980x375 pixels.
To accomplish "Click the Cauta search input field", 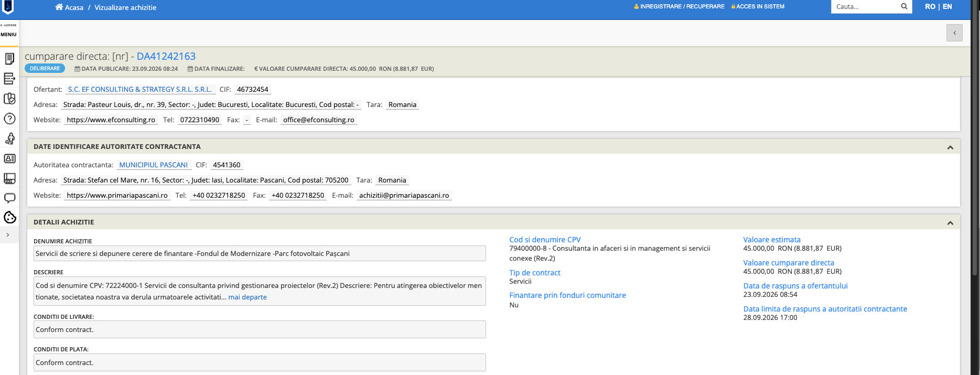I will [x=865, y=7].
